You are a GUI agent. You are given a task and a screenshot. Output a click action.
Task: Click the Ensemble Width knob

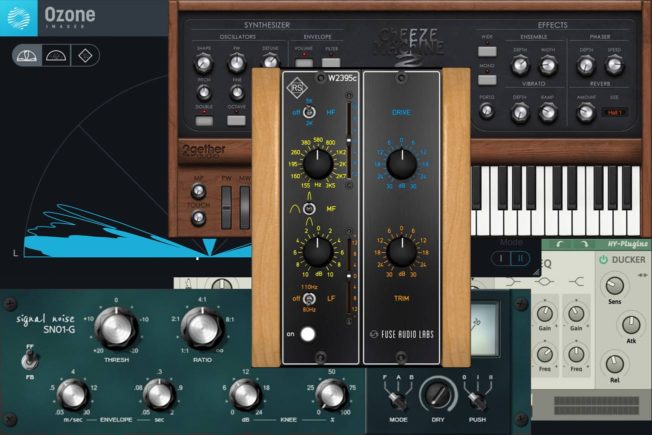[548, 66]
